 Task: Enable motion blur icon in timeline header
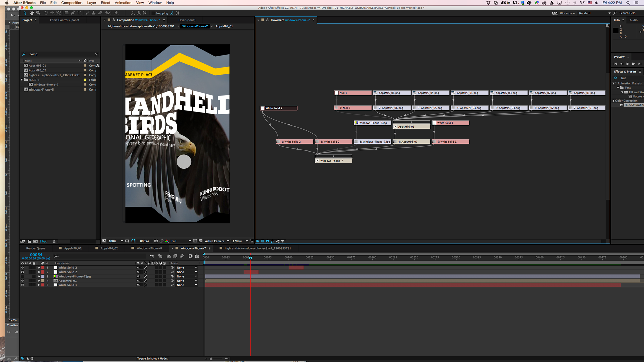tap(182, 256)
